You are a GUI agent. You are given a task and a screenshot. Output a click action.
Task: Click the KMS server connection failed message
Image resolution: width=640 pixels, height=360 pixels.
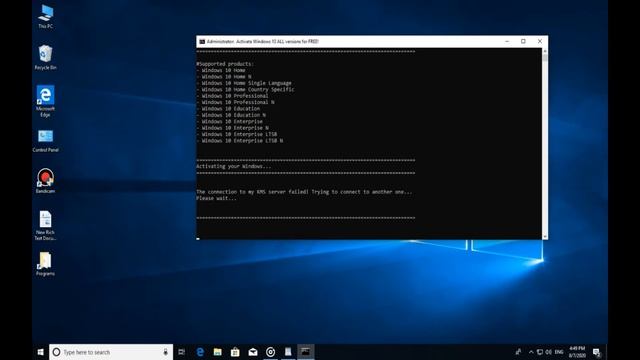(304, 192)
